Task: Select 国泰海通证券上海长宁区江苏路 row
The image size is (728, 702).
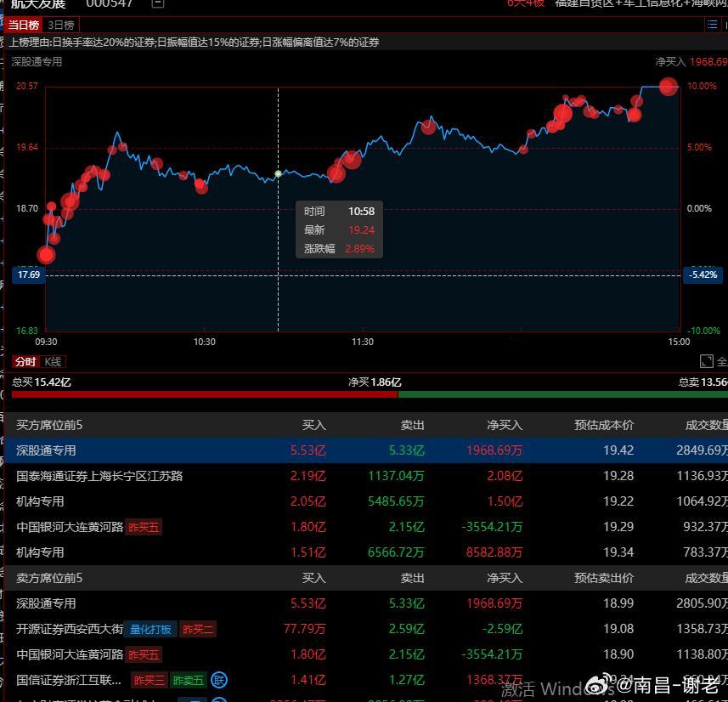Action: pyautogui.click(x=366, y=476)
